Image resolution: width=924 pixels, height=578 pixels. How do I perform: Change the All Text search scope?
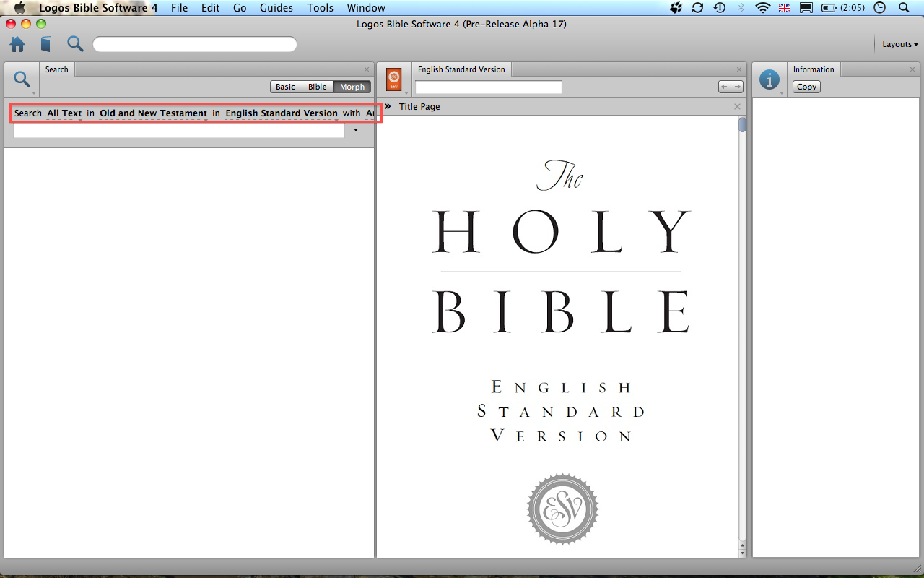point(64,113)
